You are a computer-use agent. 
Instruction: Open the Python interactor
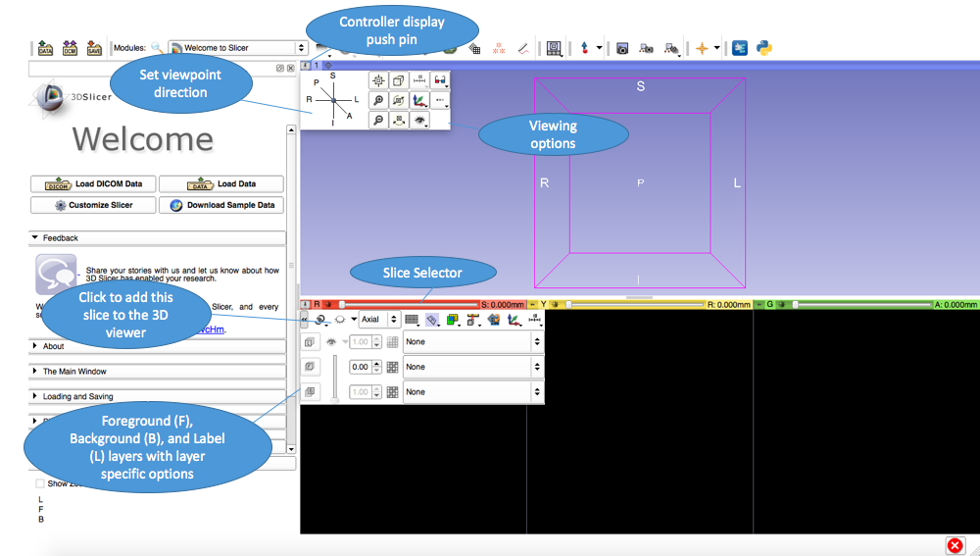[763, 47]
